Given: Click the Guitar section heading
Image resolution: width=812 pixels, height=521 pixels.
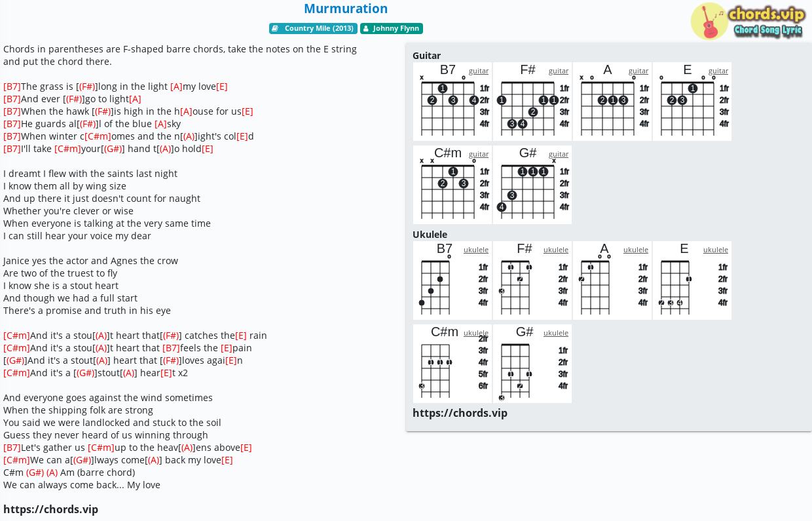Looking at the screenshot, I should click(426, 56).
